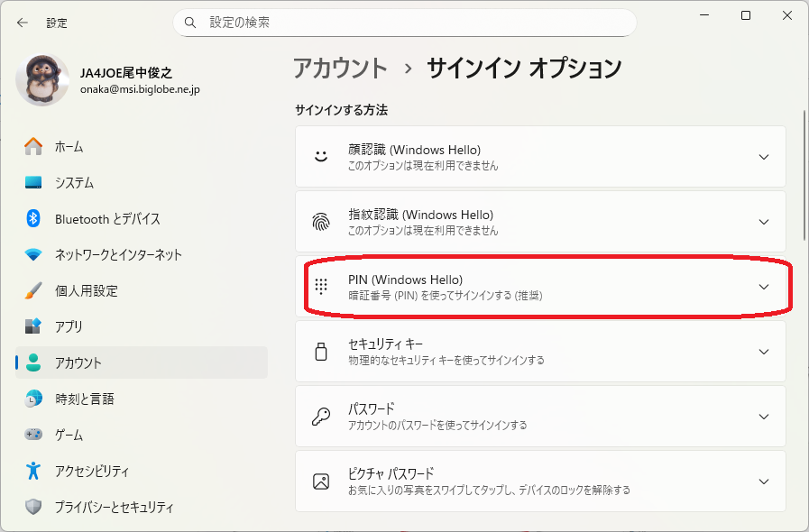Open ホーム in the sidebar
The image size is (809, 532).
(142, 147)
